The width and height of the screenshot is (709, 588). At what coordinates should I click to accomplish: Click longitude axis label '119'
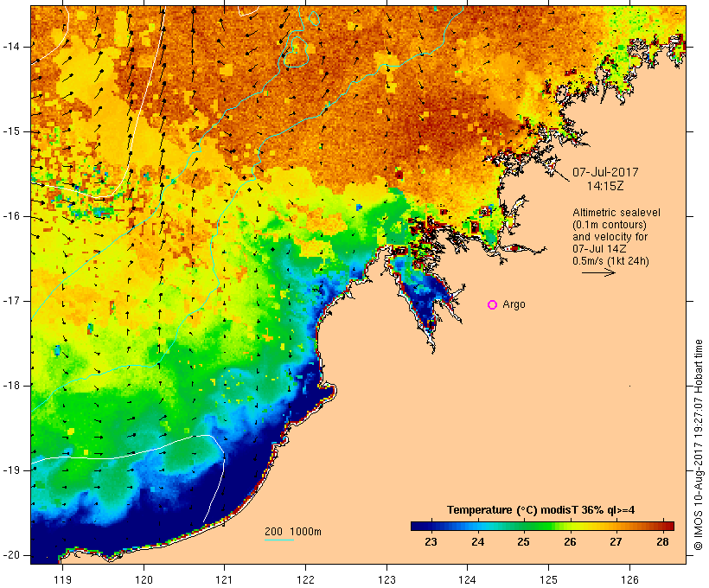point(62,579)
